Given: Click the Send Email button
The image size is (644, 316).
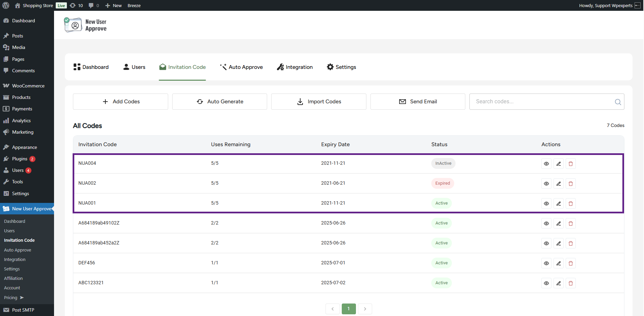Looking at the screenshot, I should 418,102.
